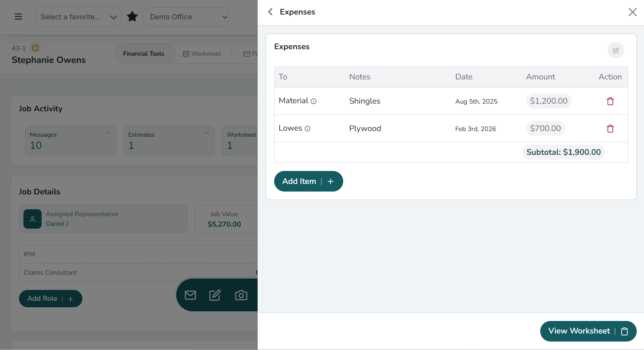644x350 pixels.
Task: Click the Add Role button
Action: [50, 299]
